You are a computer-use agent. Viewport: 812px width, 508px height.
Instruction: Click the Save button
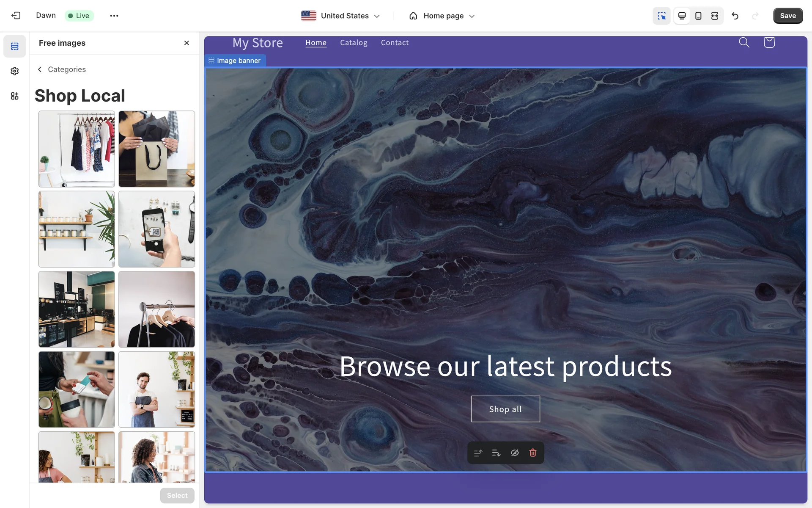point(787,16)
